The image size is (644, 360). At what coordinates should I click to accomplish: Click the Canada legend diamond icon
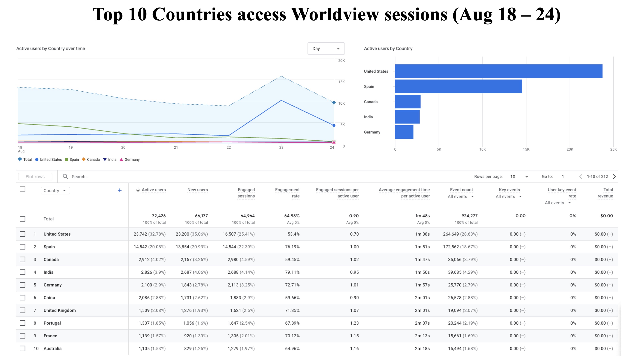pyautogui.click(x=84, y=159)
